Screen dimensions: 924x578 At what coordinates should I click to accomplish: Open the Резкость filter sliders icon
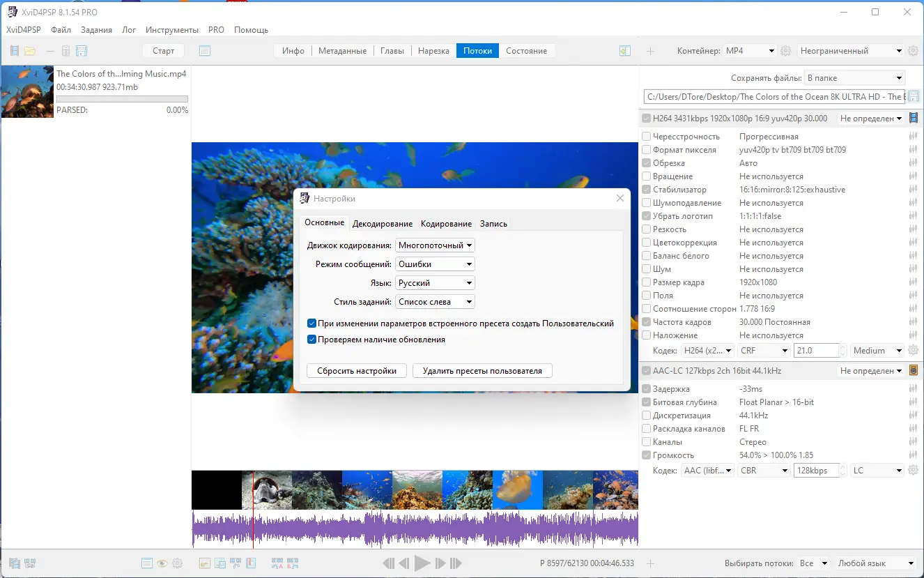913,229
